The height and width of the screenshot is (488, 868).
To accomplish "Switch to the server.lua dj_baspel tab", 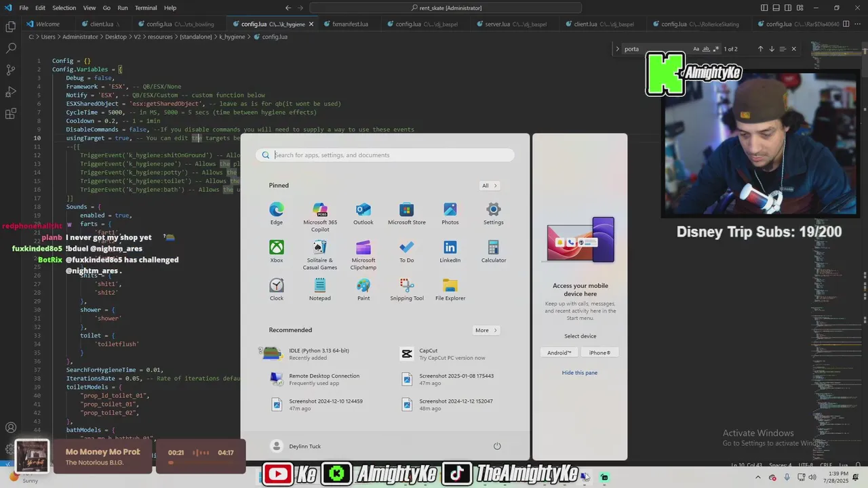I will [x=515, y=24].
